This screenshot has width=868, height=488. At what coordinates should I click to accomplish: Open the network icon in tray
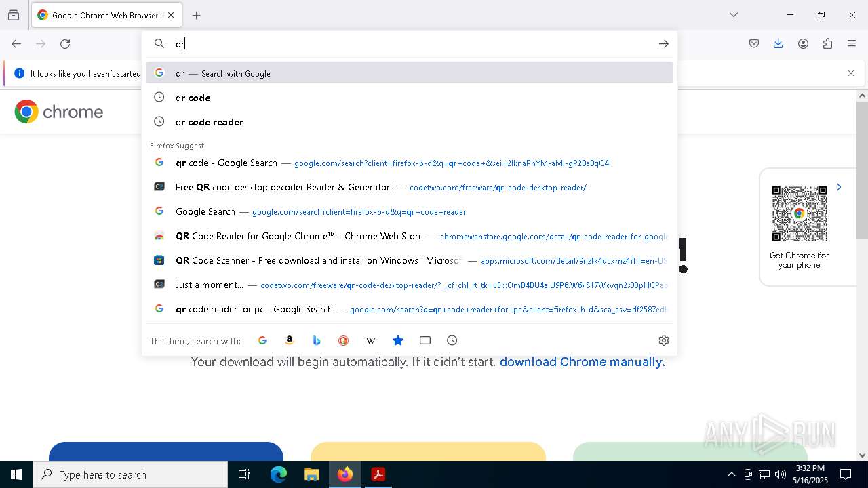click(764, 474)
